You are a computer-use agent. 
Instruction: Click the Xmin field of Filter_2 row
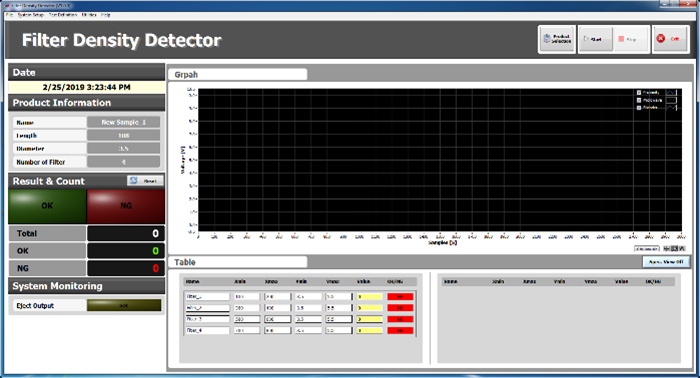click(x=246, y=308)
